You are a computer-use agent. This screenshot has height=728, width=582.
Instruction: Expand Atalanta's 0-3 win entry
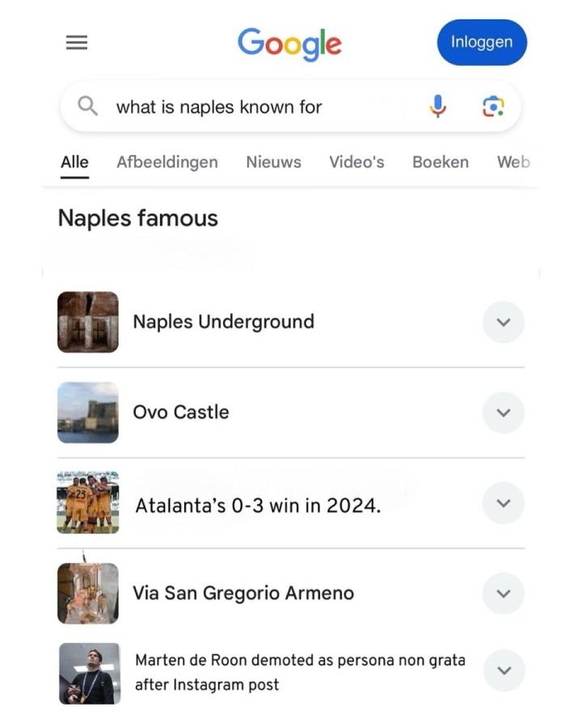tap(503, 503)
